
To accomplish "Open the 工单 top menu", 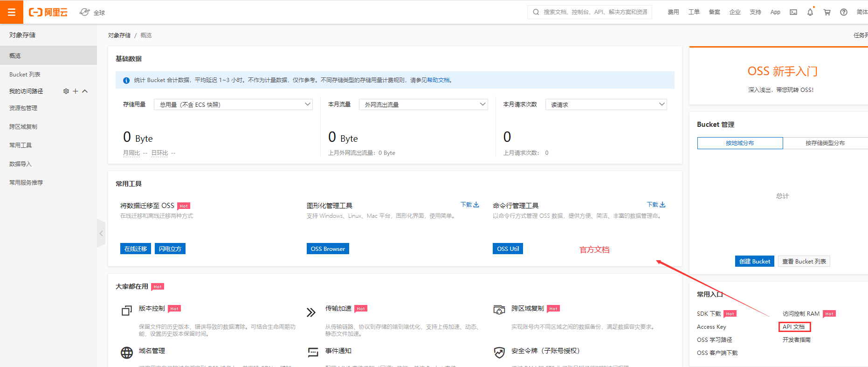I will [694, 12].
